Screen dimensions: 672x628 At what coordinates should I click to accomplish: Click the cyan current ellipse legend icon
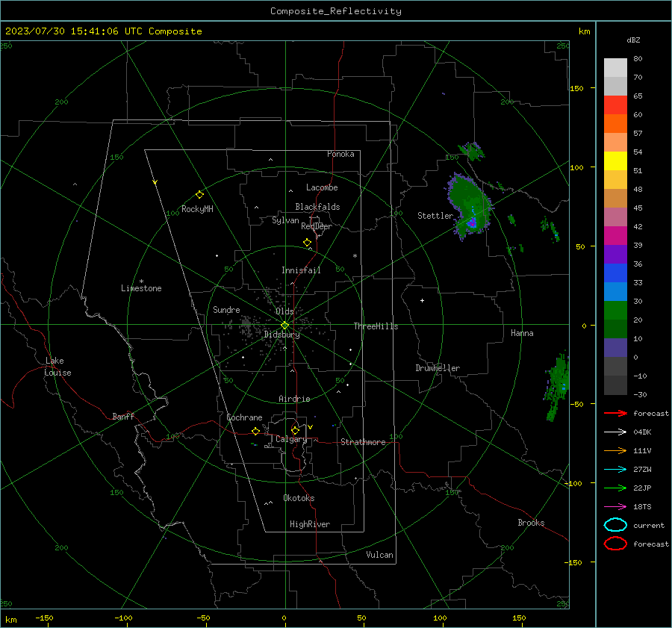click(615, 525)
